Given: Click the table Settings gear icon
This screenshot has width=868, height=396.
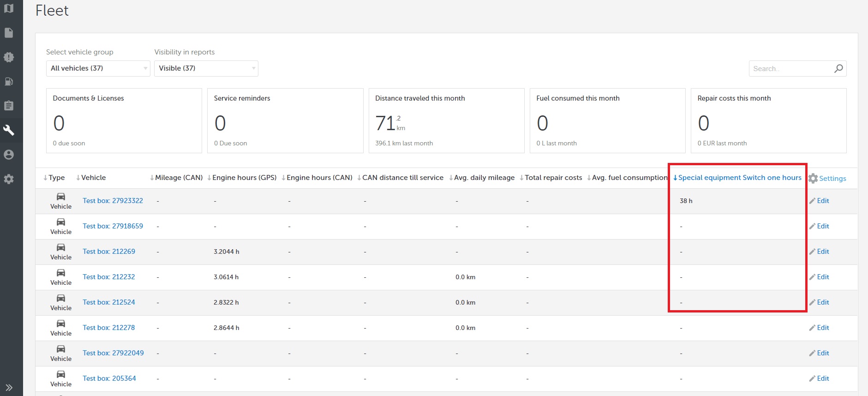Looking at the screenshot, I should [813, 178].
